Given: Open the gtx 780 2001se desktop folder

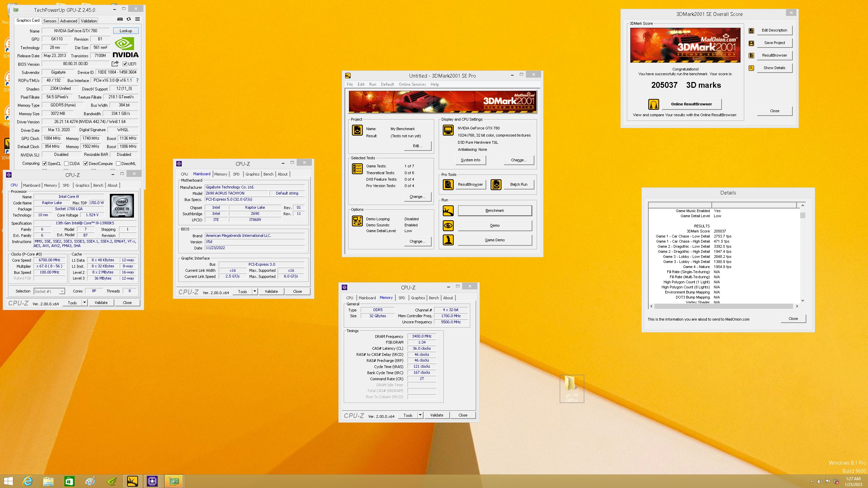Looking at the screenshot, I should coord(572,389).
